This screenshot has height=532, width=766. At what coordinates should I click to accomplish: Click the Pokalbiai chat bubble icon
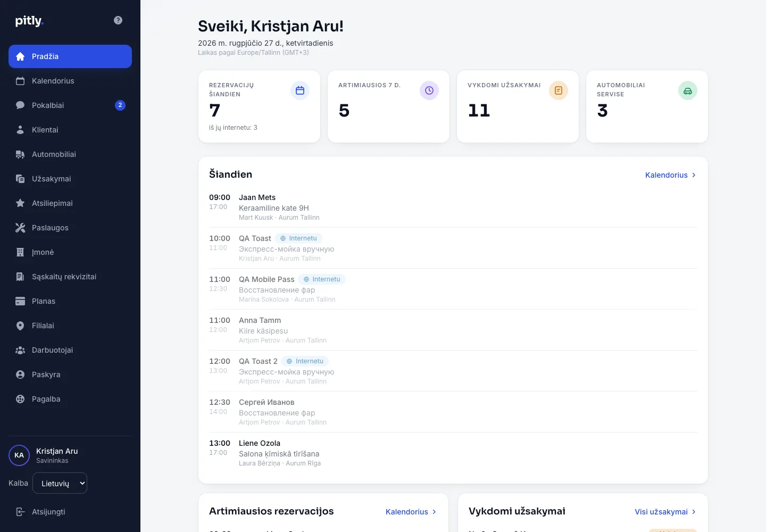[20, 105]
